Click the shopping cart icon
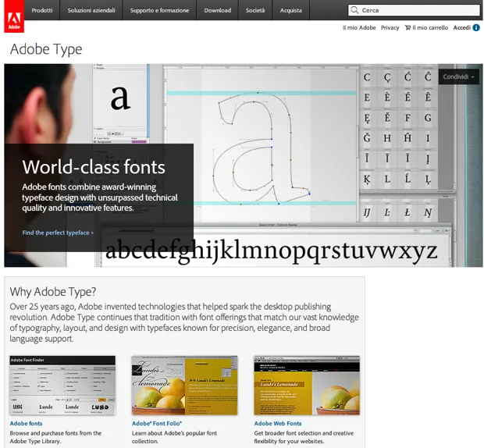Viewport: 484px width, 448px height. coord(407,28)
